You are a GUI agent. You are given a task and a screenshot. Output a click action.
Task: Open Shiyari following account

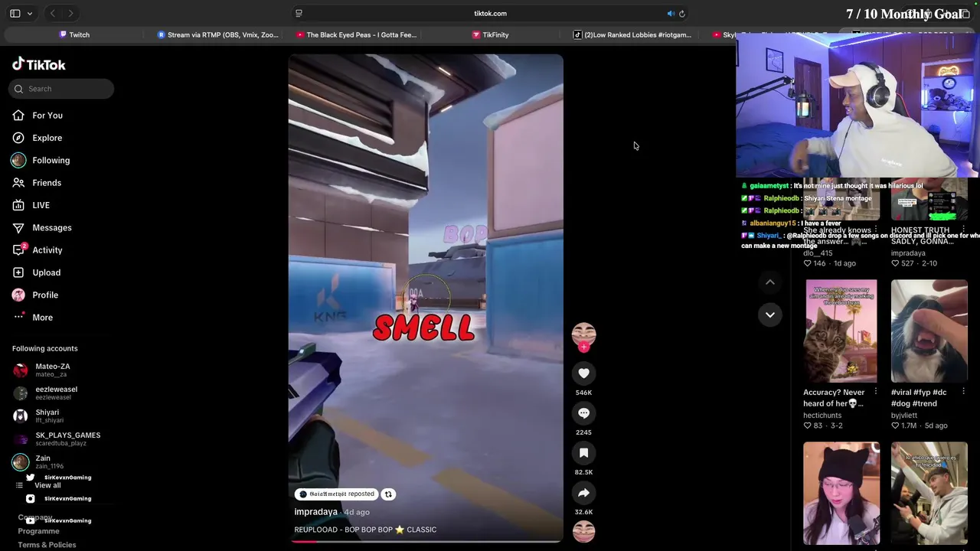(47, 416)
